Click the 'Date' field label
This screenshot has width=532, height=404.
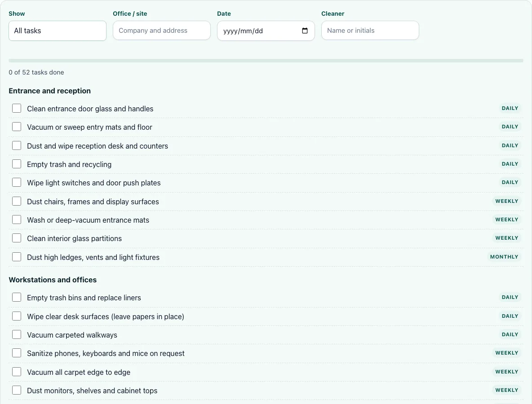coord(224,13)
